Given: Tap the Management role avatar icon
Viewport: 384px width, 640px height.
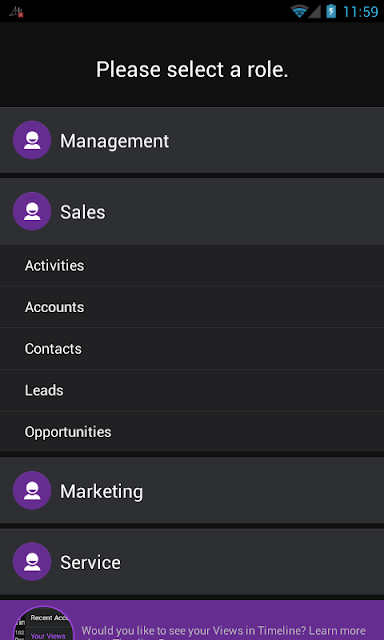Looking at the screenshot, I should click(32, 140).
